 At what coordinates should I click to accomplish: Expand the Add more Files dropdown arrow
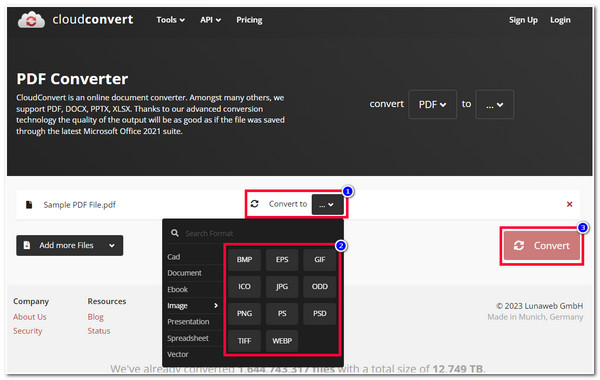pyautogui.click(x=112, y=245)
